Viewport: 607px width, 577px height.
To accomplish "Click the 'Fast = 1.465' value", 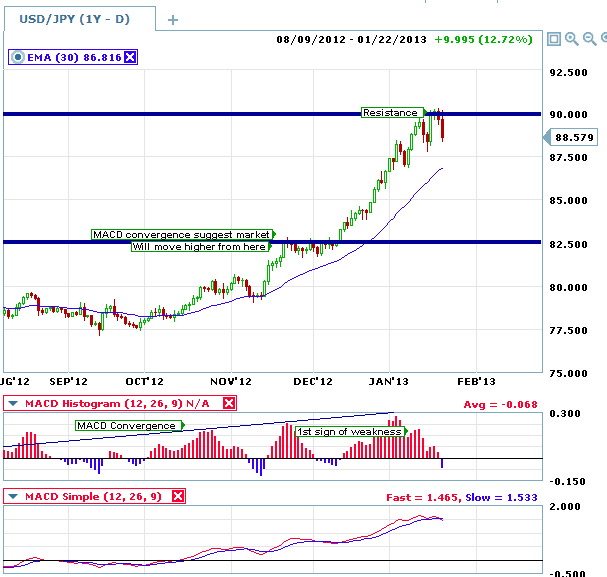I will coord(424,498).
